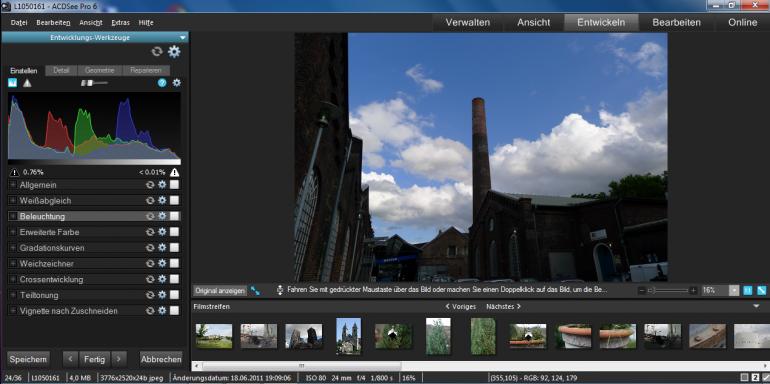
Task: Open the blue help question mark
Action: [162, 83]
